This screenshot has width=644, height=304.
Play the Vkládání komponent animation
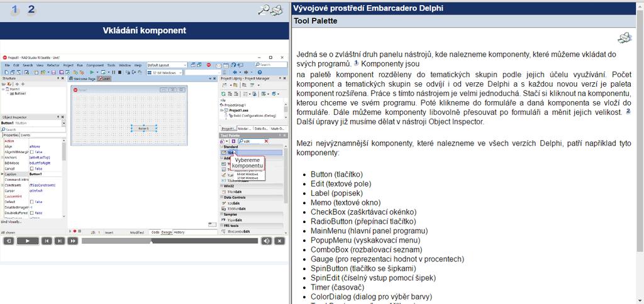(x=28, y=241)
